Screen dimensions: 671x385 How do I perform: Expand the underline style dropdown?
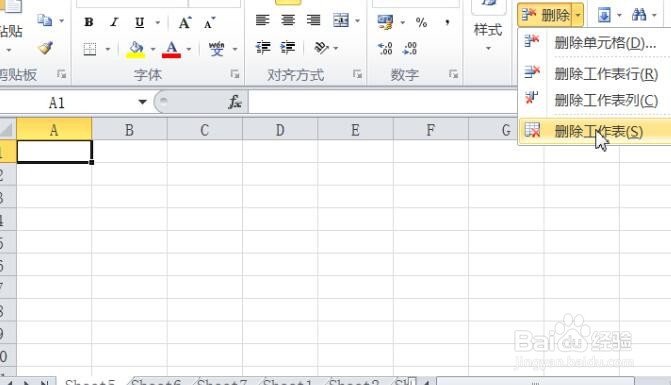[157, 22]
